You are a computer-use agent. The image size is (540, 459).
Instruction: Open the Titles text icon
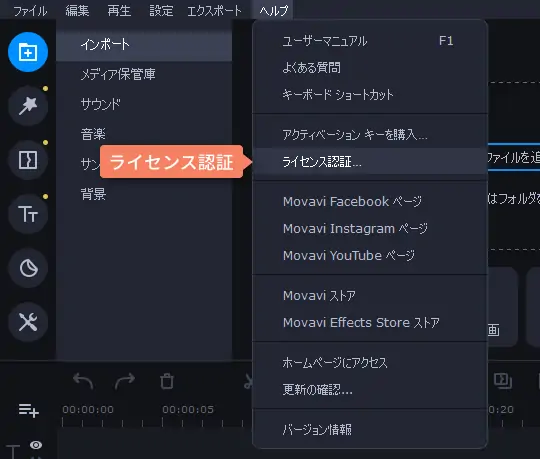click(28, 214)
